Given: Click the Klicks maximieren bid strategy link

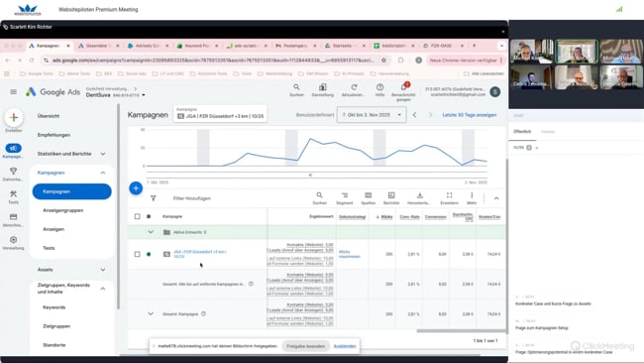Looking at the screenshot, I should point(350,254).
